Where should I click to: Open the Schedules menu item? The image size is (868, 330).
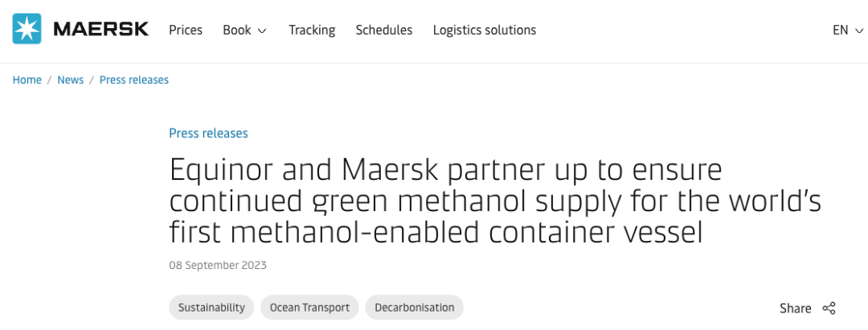click(x=383, y=30)
